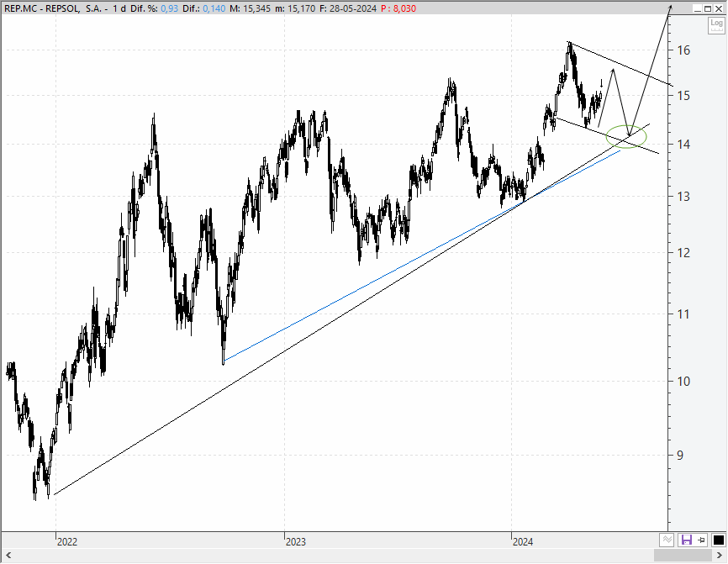Click the Dif. % value 0,93

(170, 8)
